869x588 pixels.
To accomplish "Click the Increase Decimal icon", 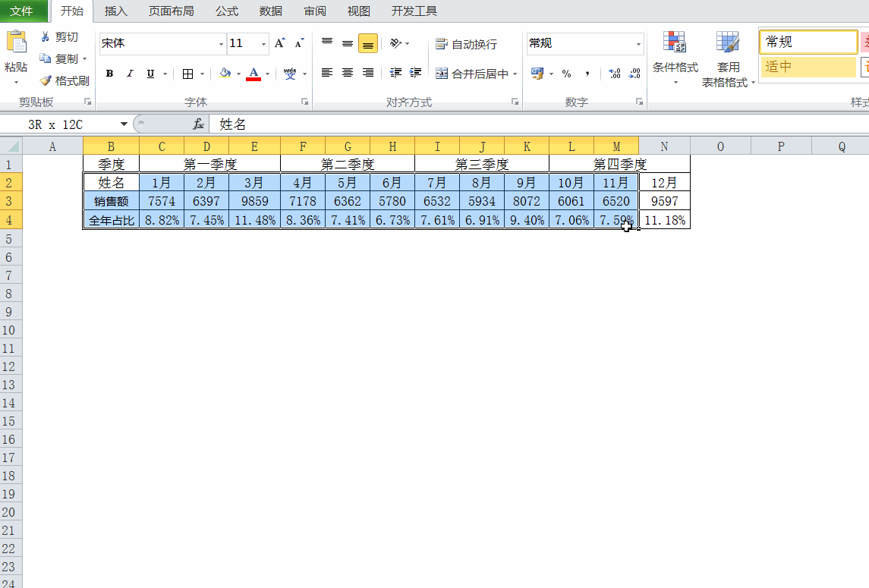I will [613, 74].
